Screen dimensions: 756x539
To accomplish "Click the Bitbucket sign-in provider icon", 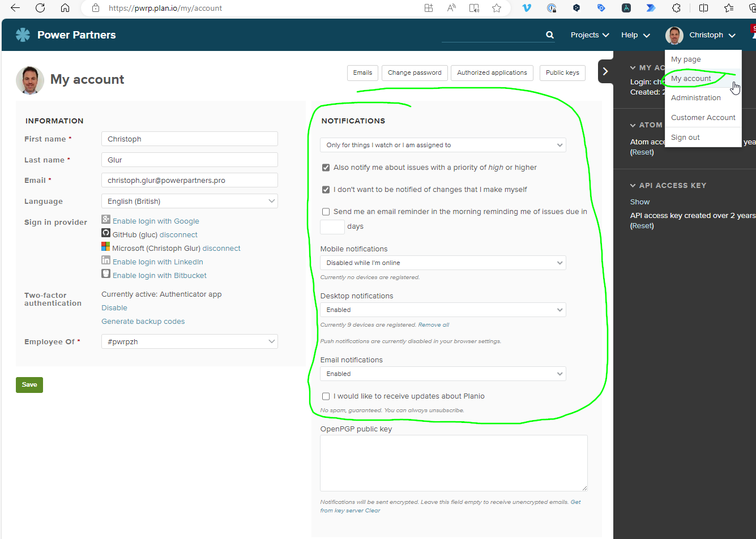I will [106, 273].
